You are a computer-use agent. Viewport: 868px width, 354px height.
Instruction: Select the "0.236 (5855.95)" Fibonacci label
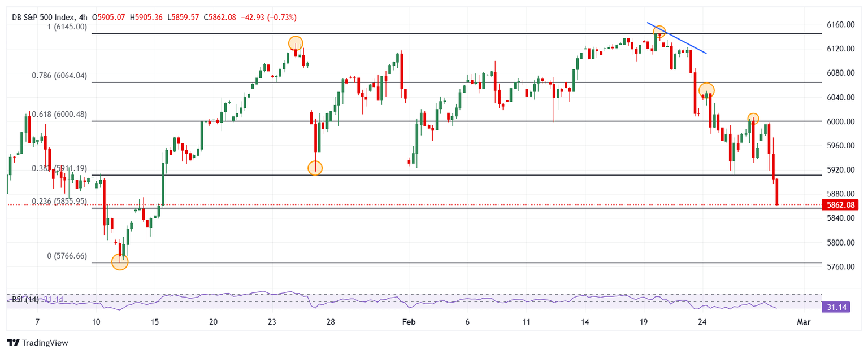pyautogui.click(x=59, y=201)
